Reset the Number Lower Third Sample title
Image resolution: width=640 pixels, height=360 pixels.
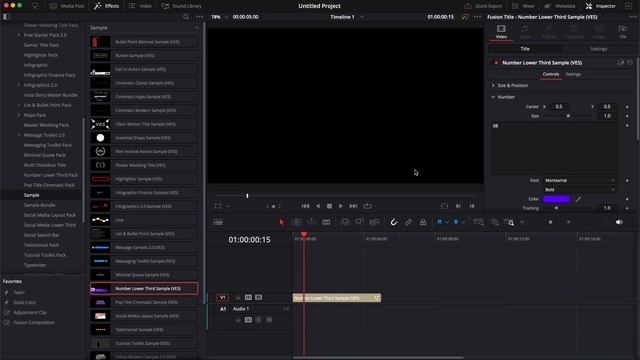pyautogui.click(x=630, y=63)
